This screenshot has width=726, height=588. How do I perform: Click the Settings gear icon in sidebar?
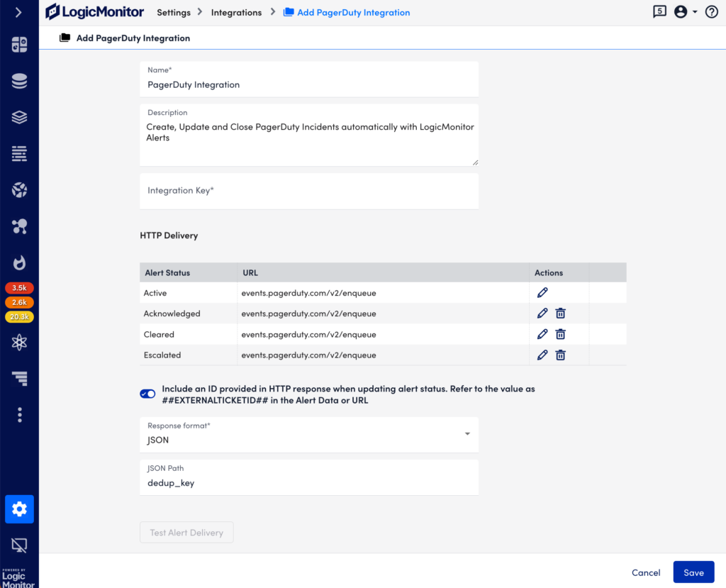[x=19, y=509]
